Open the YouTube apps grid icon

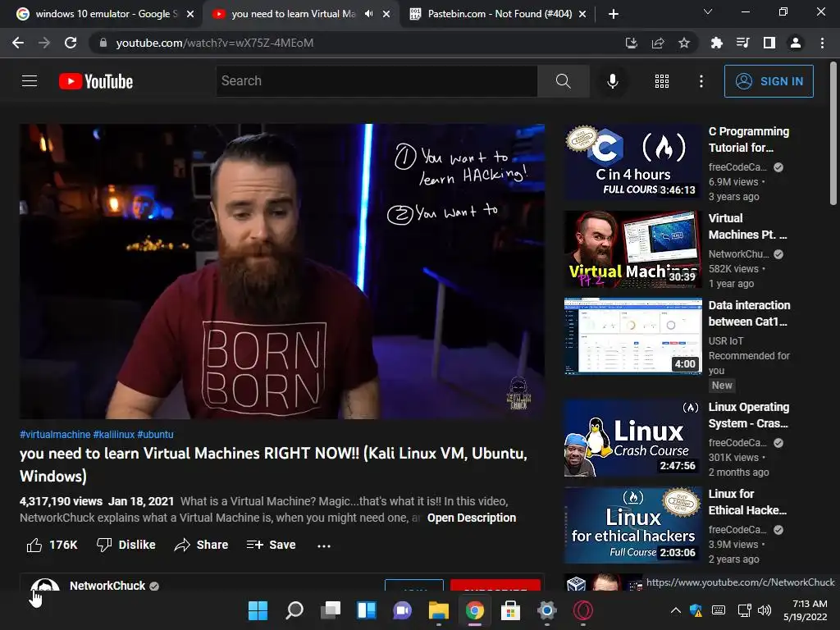[662, 81]
